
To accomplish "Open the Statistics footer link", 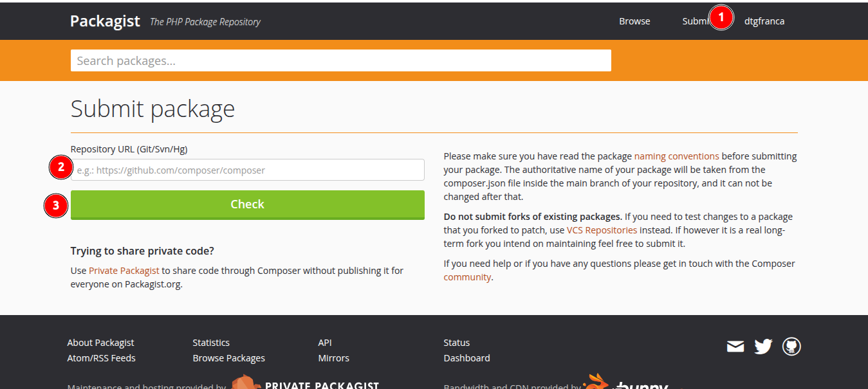I will pyautogui.click(x=211, y=343).
